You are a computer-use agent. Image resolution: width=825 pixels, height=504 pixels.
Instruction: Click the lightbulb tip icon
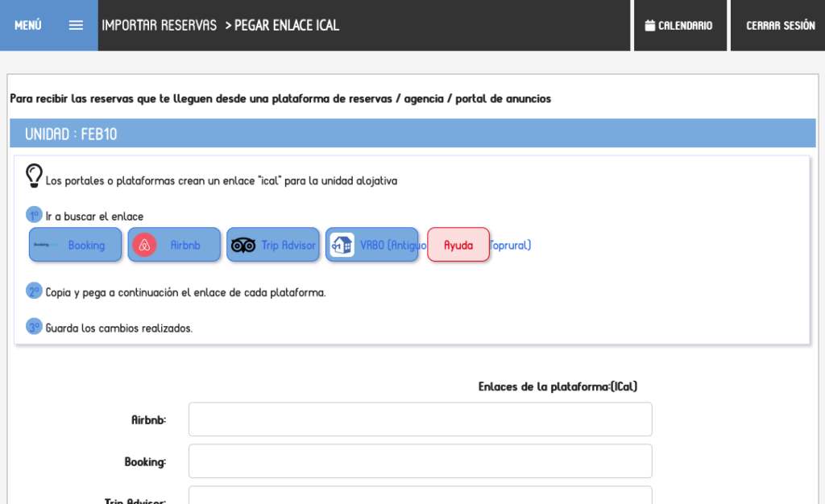33,176
